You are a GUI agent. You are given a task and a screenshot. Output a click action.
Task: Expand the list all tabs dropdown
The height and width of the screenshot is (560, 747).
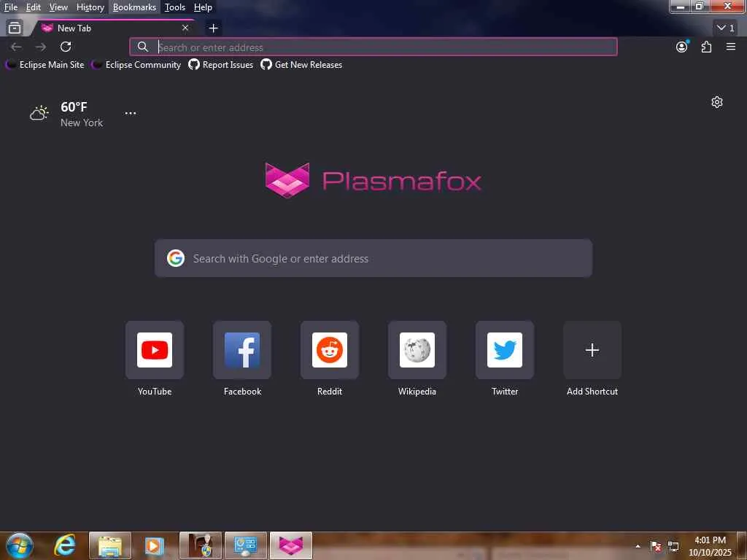726,28
